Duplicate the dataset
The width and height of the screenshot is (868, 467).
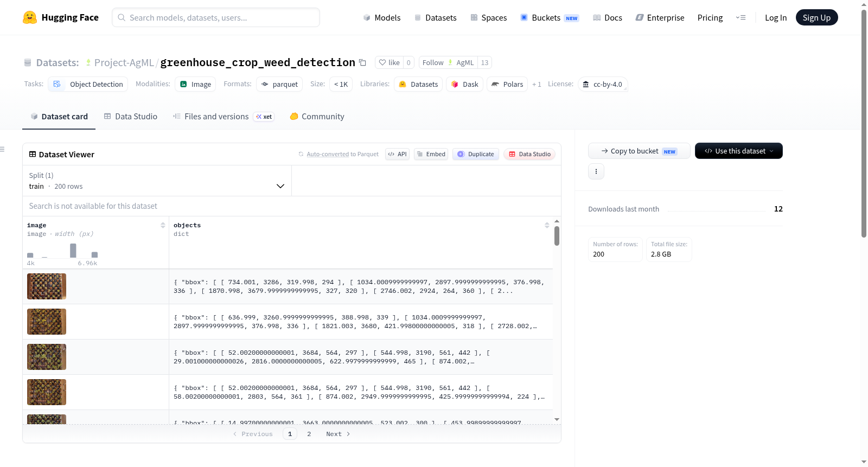point(476,154)
